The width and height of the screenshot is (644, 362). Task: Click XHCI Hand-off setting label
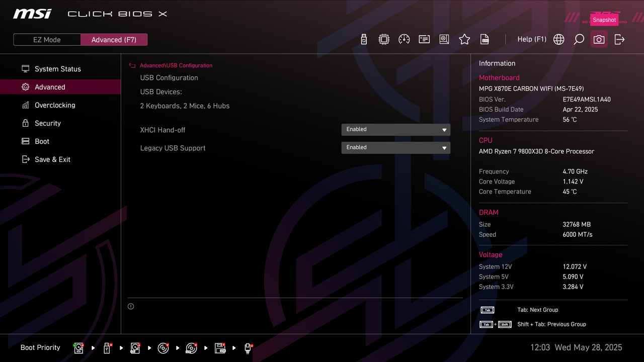click(163, 130)
